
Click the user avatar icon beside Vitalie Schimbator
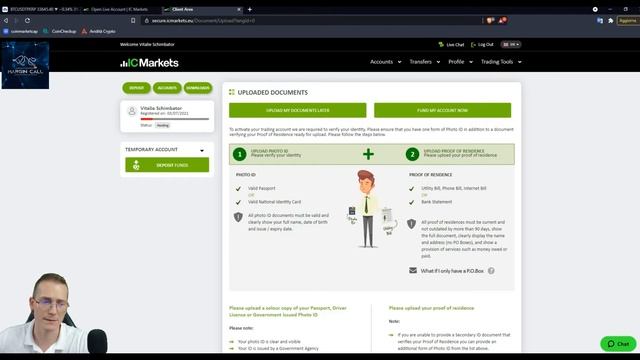(x=132, y=111)
